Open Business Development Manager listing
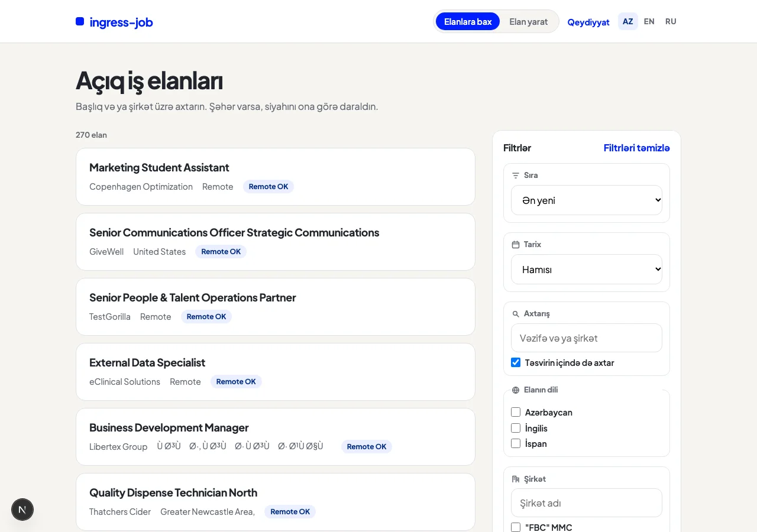 click(276, 437)
